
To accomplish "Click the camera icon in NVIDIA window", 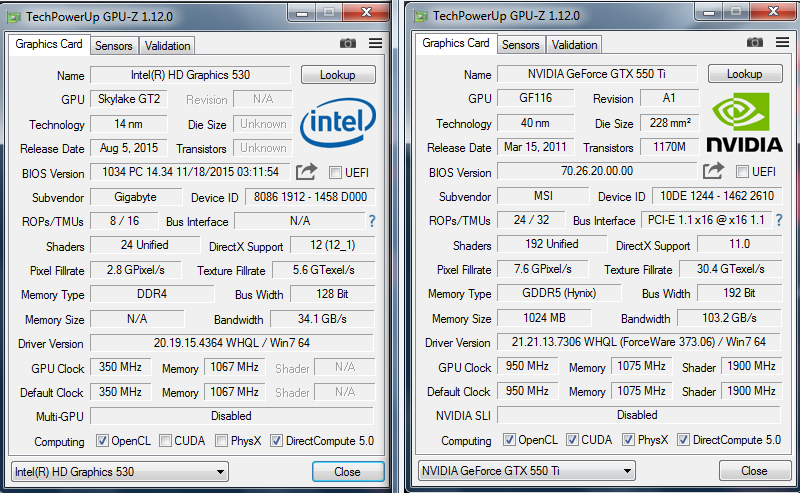I will coord(755,42).
